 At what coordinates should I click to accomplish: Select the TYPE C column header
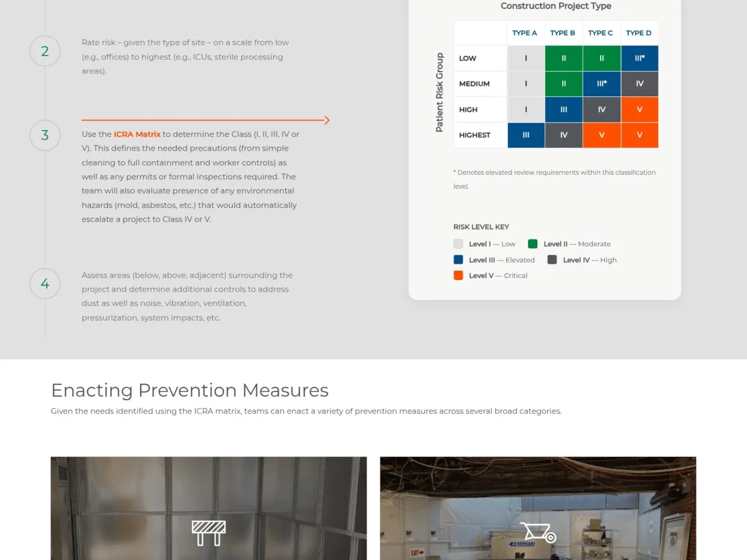[601, 33]
